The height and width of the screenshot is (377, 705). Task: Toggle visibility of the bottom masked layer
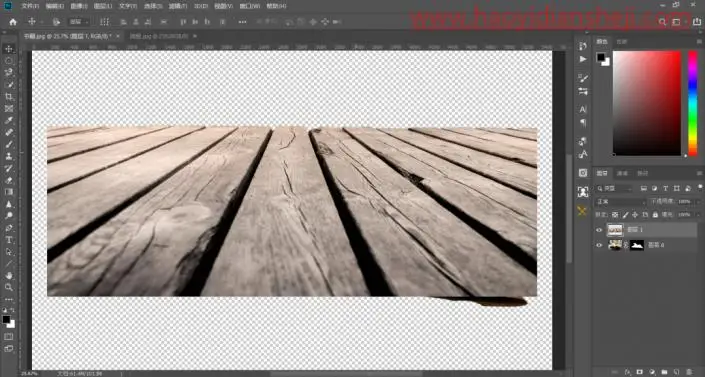[599, 245]
